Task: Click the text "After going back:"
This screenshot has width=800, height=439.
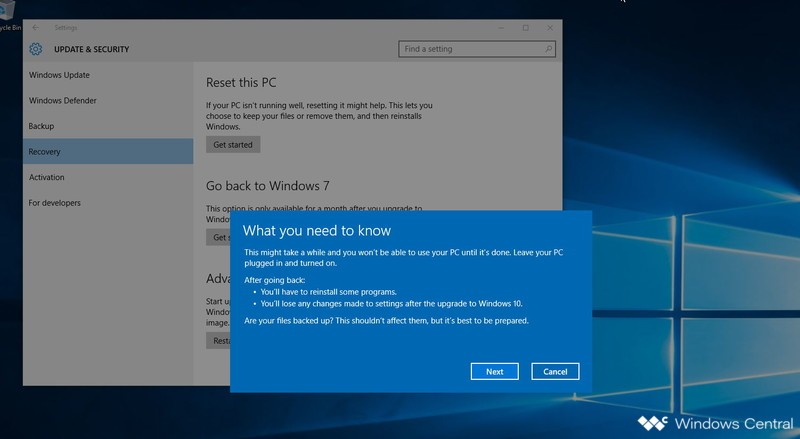Action: (x=274, y=280)
